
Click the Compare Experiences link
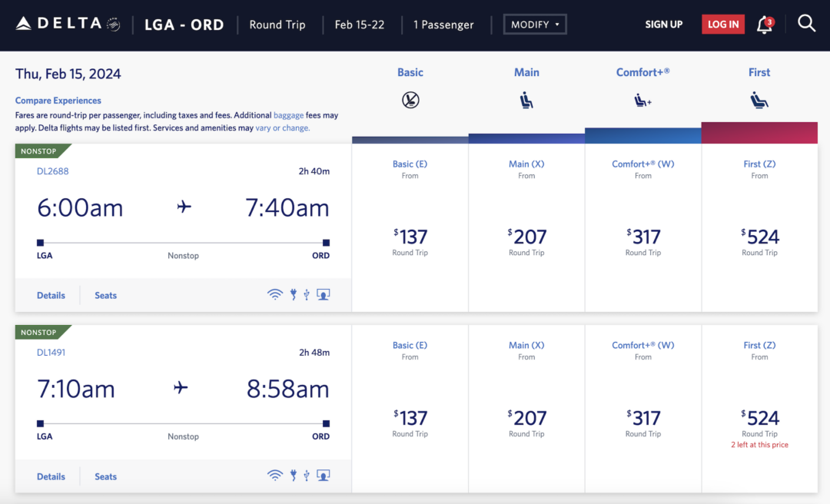tap(58, 100)
